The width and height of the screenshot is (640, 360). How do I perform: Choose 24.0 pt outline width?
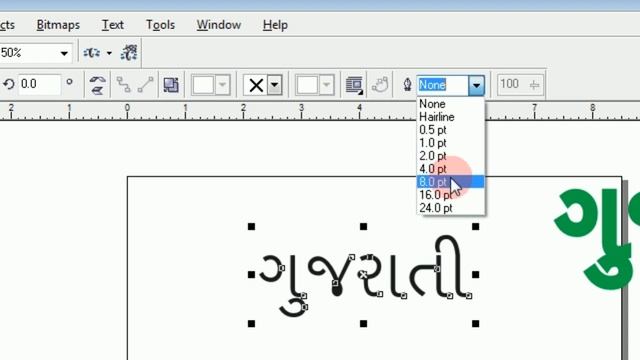[x=451, y=208]
